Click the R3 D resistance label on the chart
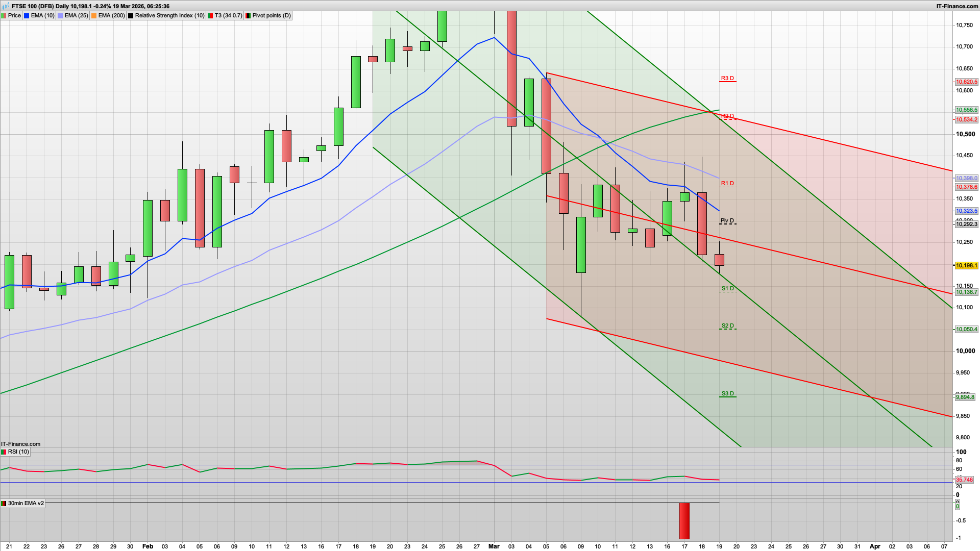The height and width of the screenshot is (551, 980). coord(727,79)
